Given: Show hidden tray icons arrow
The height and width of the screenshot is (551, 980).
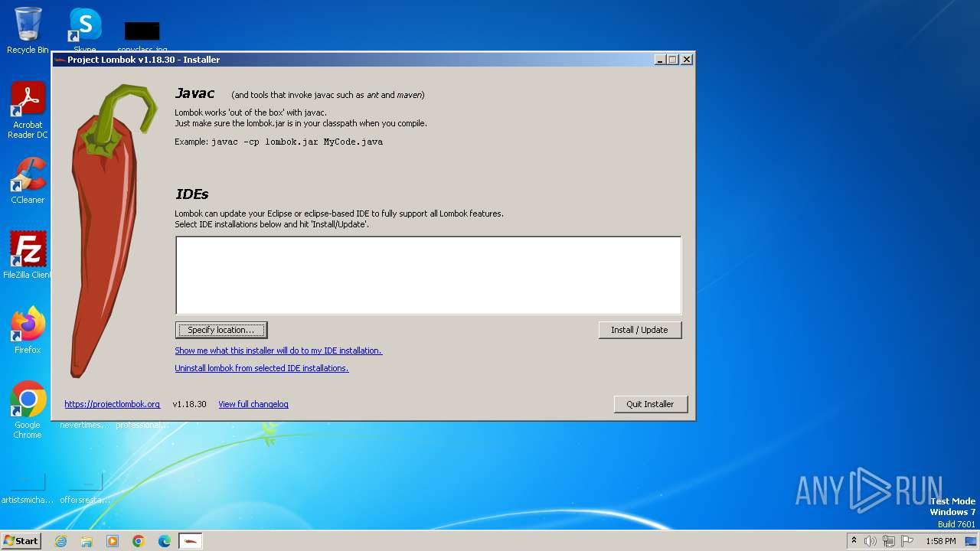Looking at the screenshot, I should 854,541.
